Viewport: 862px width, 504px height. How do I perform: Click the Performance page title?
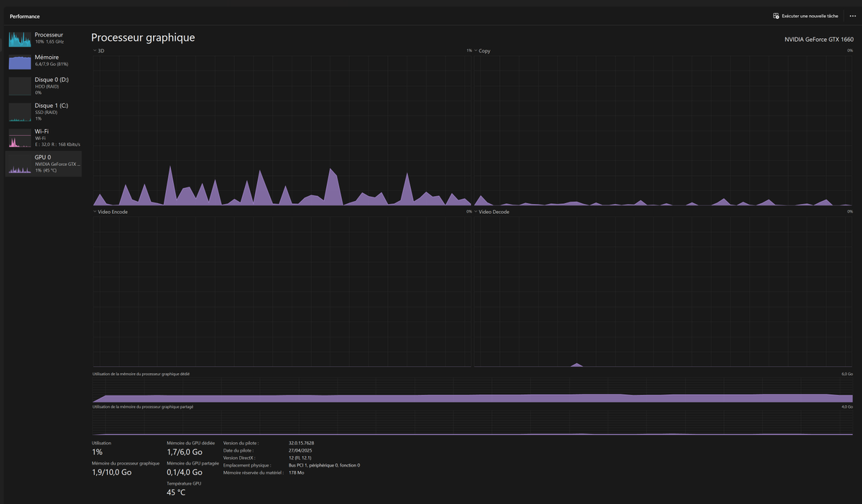[24, 16]
